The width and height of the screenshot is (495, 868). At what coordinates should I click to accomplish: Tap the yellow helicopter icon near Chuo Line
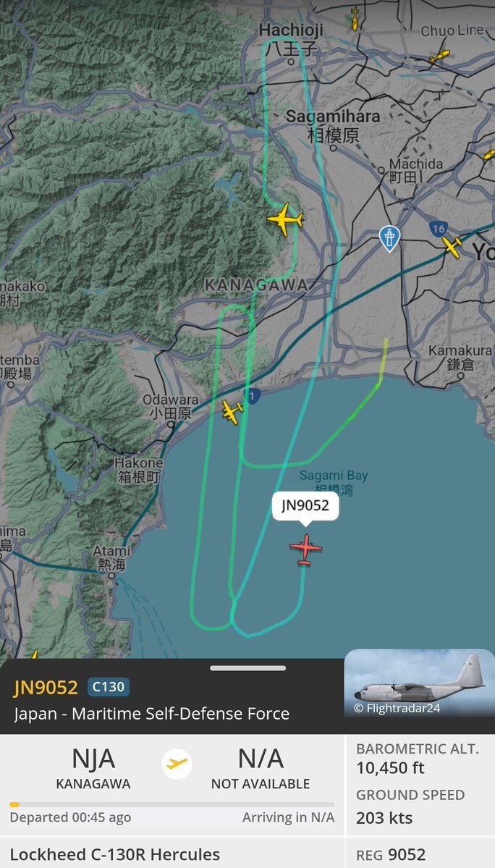440,56
